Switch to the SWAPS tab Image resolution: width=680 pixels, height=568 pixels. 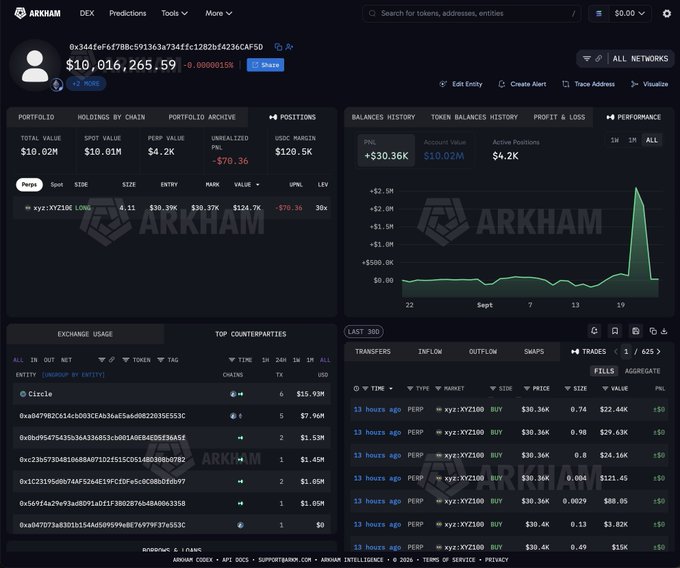(x=534, y=352)
